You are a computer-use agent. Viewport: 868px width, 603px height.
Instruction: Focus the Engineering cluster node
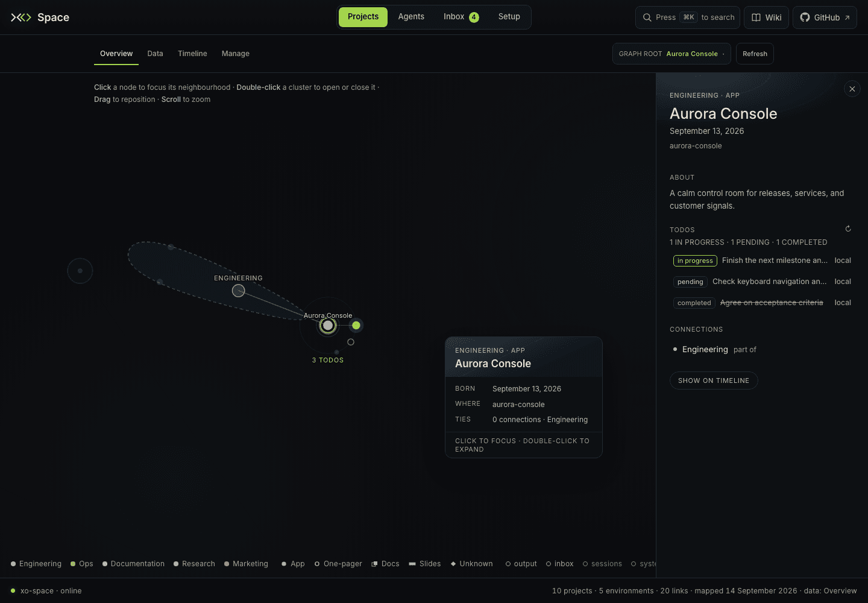[x=239, y=291]
